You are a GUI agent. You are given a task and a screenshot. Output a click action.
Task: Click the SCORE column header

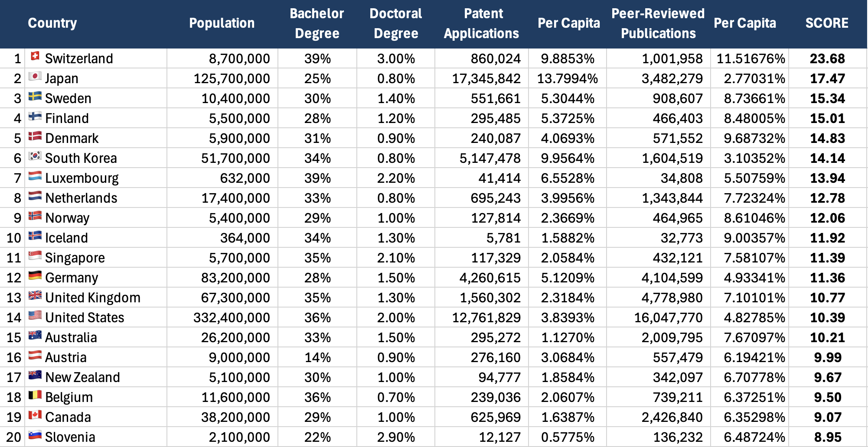tap(827, 23)
